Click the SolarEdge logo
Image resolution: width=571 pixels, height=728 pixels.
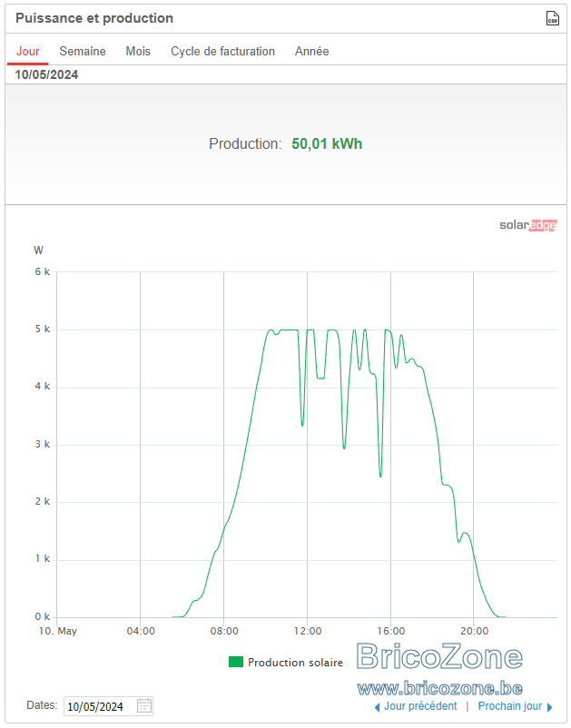[527, 225]
